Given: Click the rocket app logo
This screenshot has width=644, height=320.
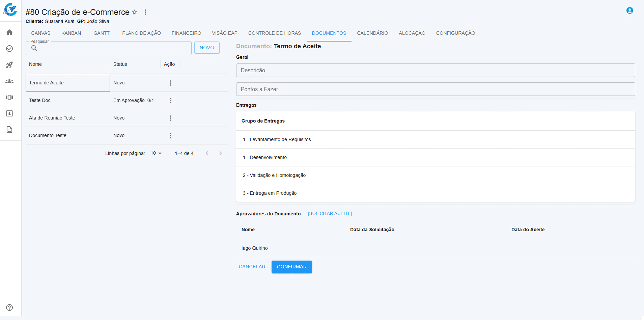Looking at the screenshot, I should [x=10, y=9].
